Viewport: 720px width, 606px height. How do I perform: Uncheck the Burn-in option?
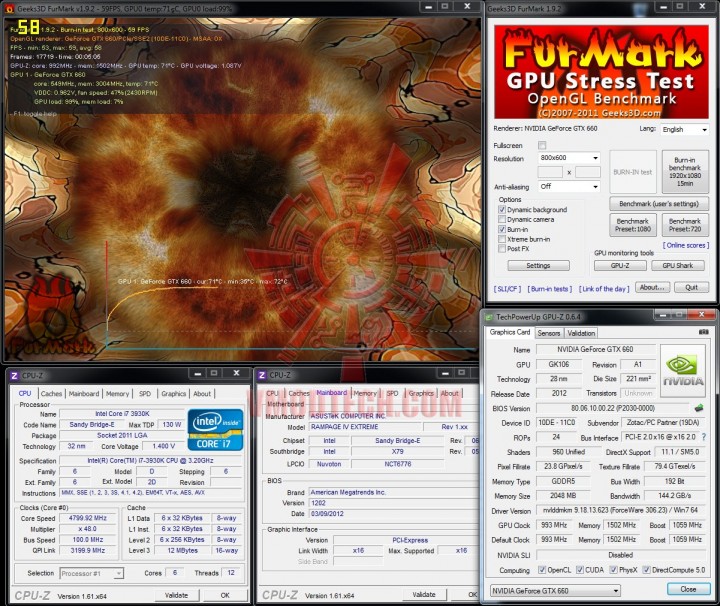coord(502,229)
